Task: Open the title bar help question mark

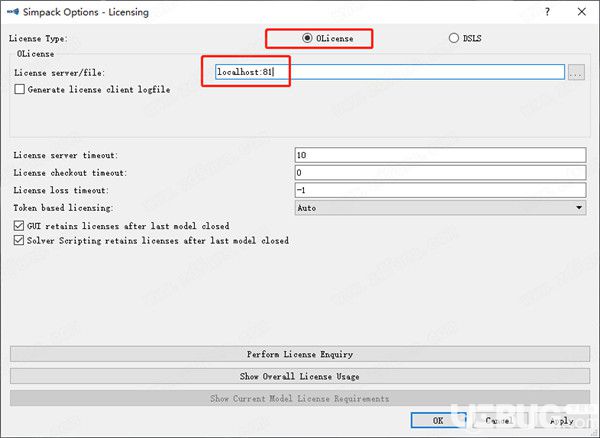Action: pyautogui.click(x=548, y=12)
